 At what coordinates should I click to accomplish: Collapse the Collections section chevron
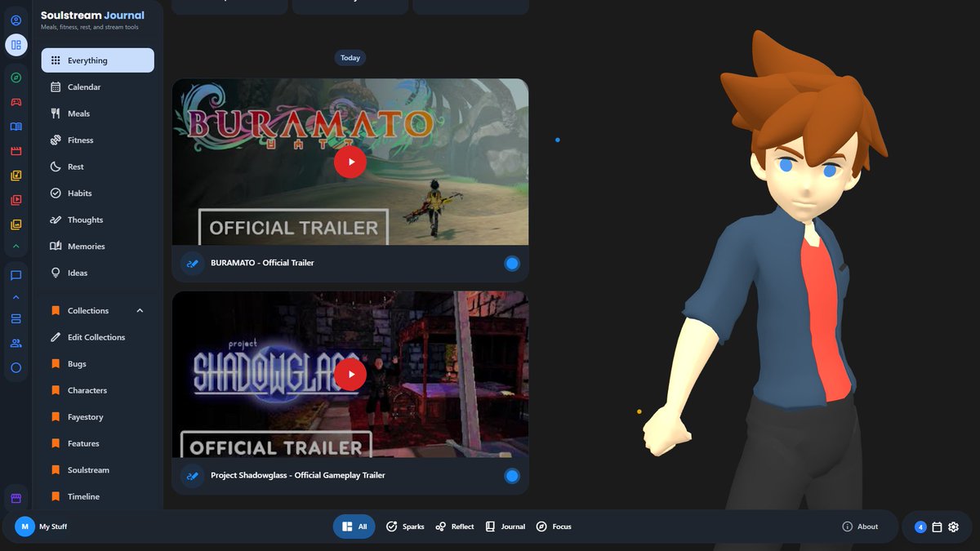pos(140,310)
